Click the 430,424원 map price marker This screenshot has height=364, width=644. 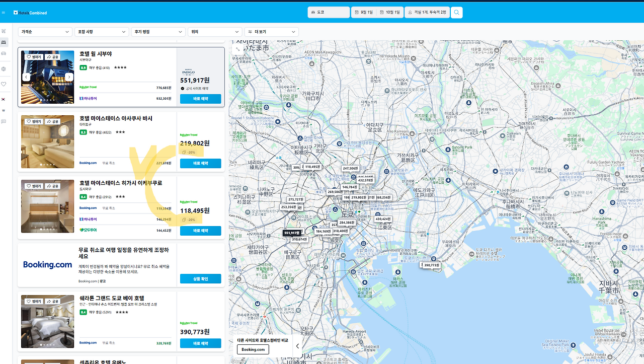(x=382, y=219)
